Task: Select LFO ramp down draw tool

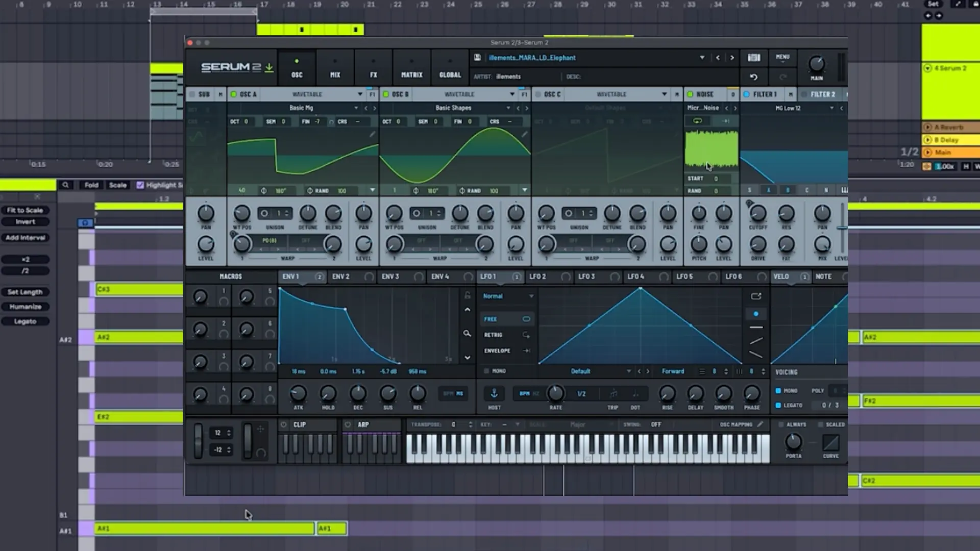Action: pos(756,355)
